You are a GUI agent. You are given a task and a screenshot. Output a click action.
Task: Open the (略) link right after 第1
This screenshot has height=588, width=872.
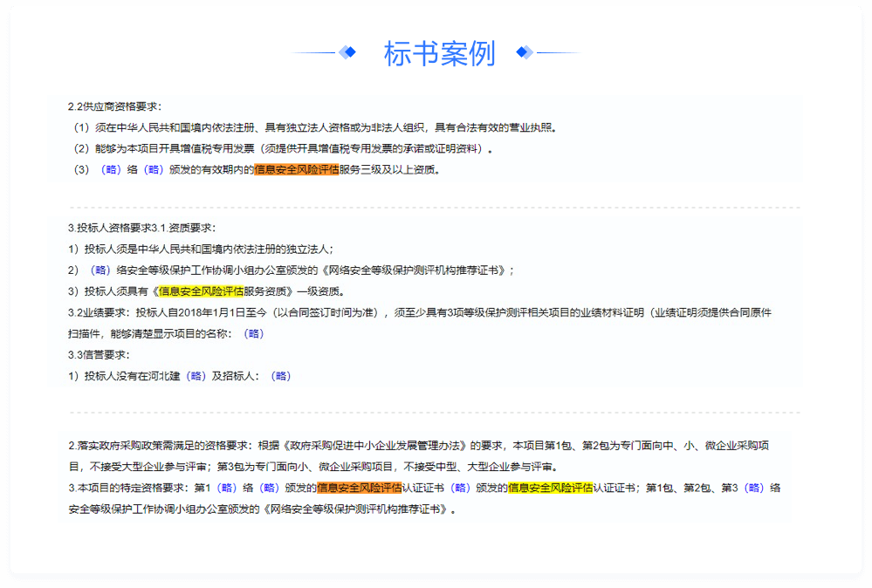(x=227, y=488)
